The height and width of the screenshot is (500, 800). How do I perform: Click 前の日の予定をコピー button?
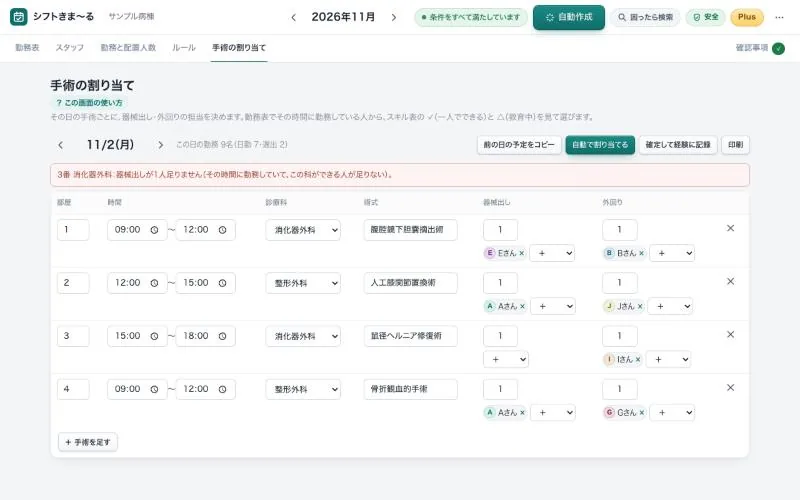coord(519,145)
